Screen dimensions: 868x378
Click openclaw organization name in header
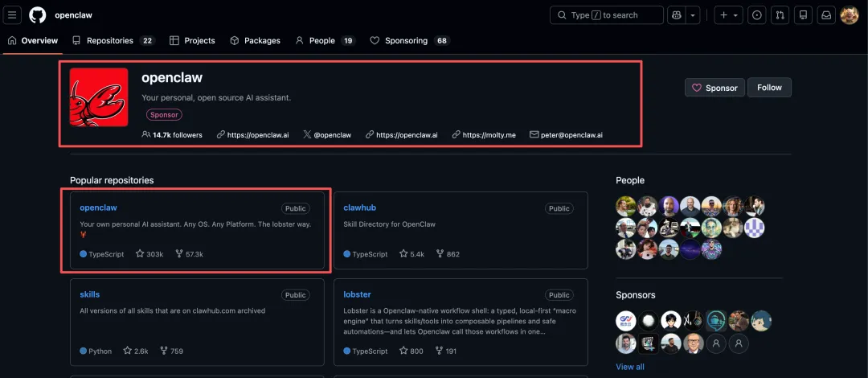tap(74, 15)
